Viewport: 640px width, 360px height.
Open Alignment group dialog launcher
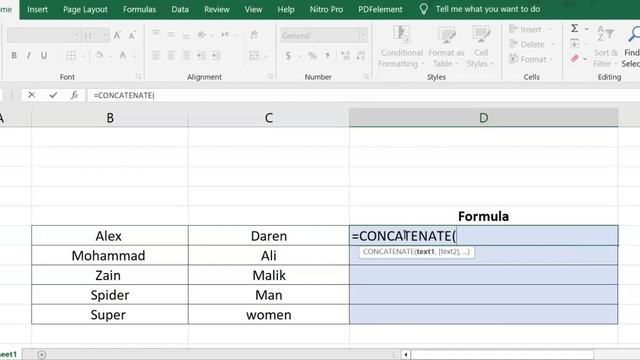coord(270,77)
